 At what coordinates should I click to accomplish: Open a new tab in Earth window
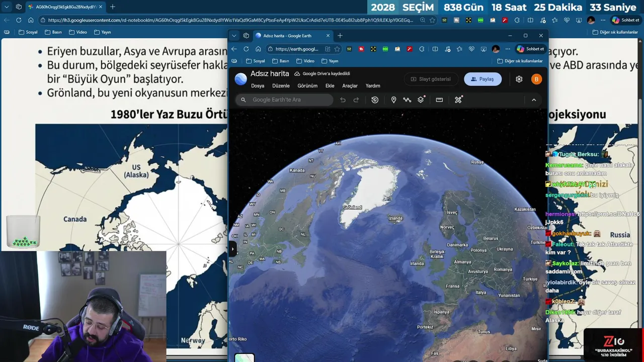(340, 36)
